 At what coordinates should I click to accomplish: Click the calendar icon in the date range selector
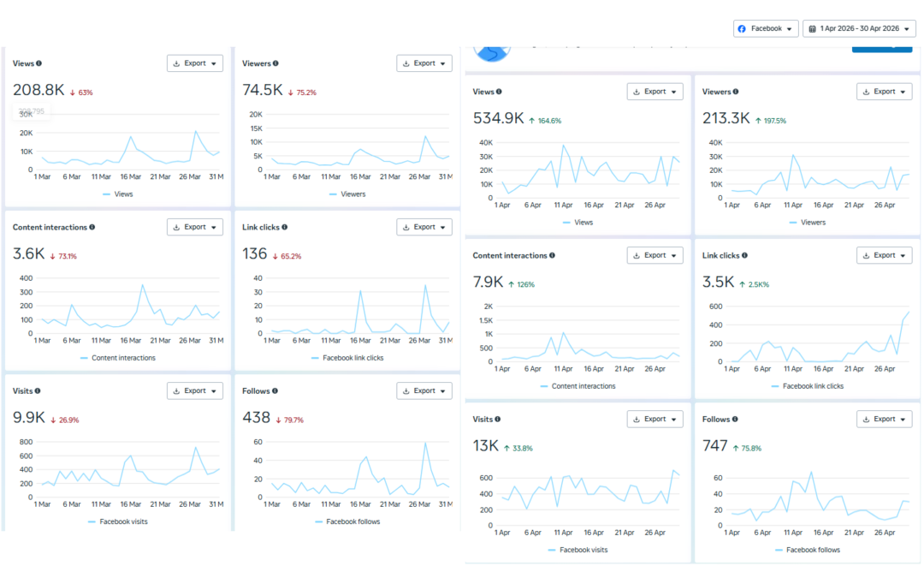click(812, 29)
